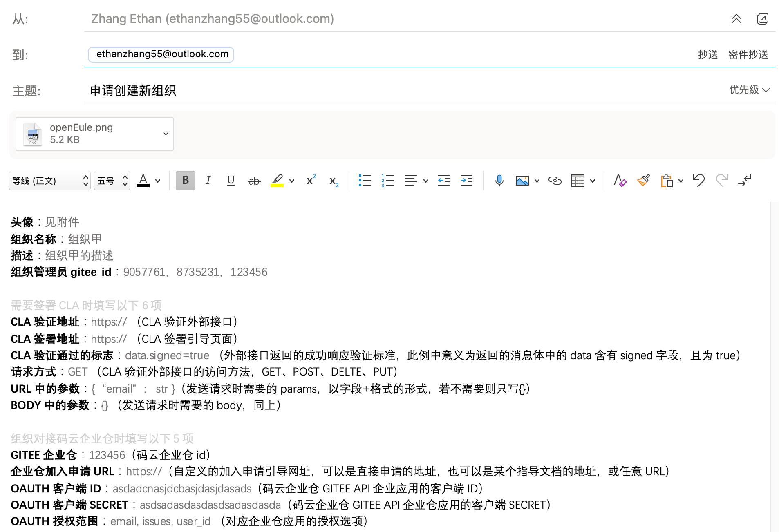This screenshot has height=532, width=779.
Task: Open the 等线 (正文) font dropdown
Action: [x=49, y=181]
